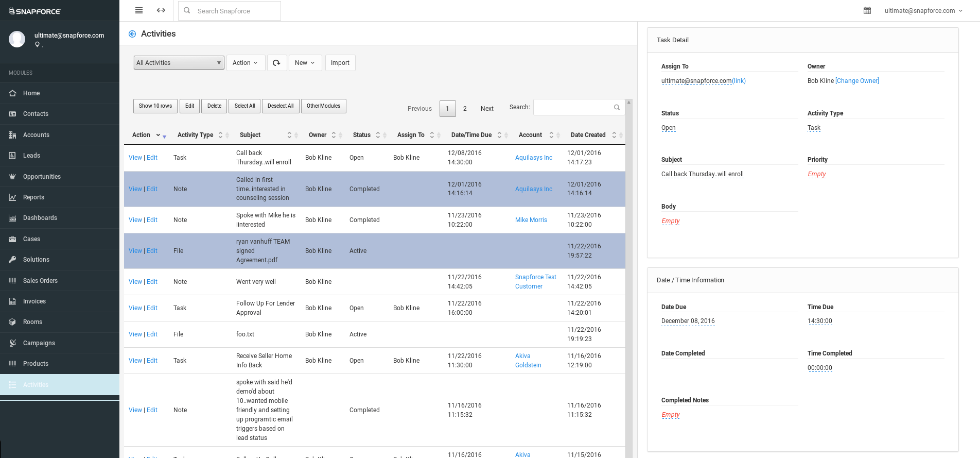Open Snapforce Test Customer account link
Viewport: 980px width, 458px height.
pyautogui.click(x=536, y=282)
